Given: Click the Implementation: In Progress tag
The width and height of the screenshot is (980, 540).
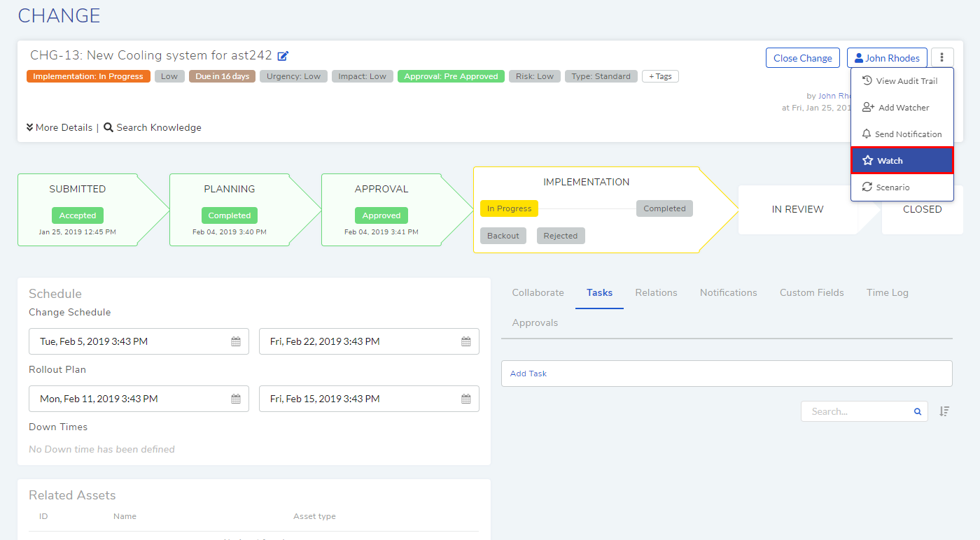Looking at the screenshot, I should pos(88,76).
